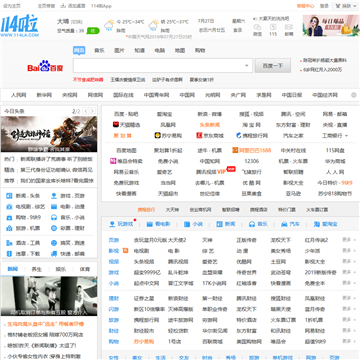Click today's weather cloud icon
The image size is (360, 360).
109,25
